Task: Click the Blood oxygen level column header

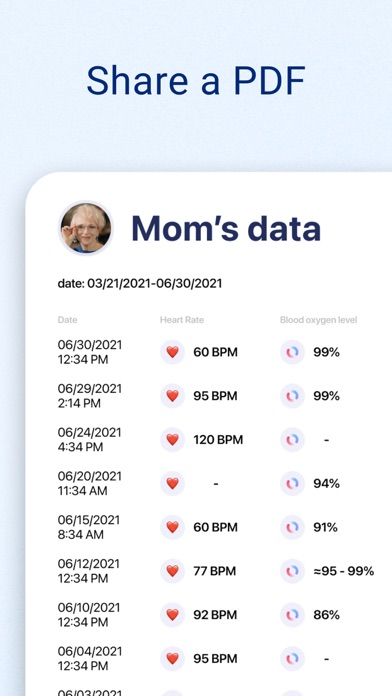Action: (x=318, y=320)
